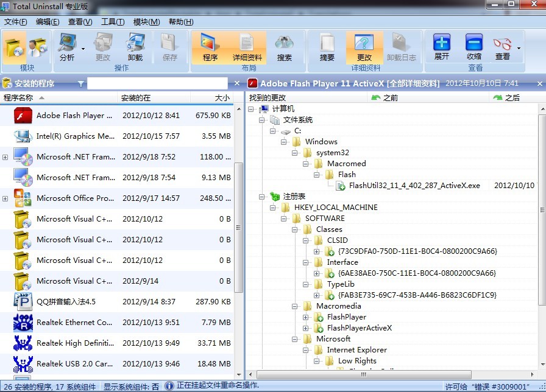The image size is (546, 392).
Task: Click the 许可给 license status text
Action: pos(487,387)
